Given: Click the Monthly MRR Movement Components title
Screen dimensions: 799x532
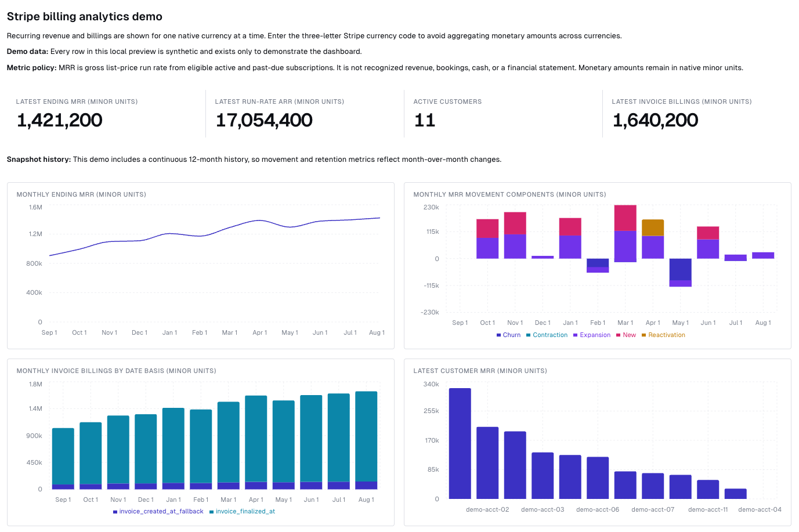Looking at the screenshot, I should click(509, 194).
